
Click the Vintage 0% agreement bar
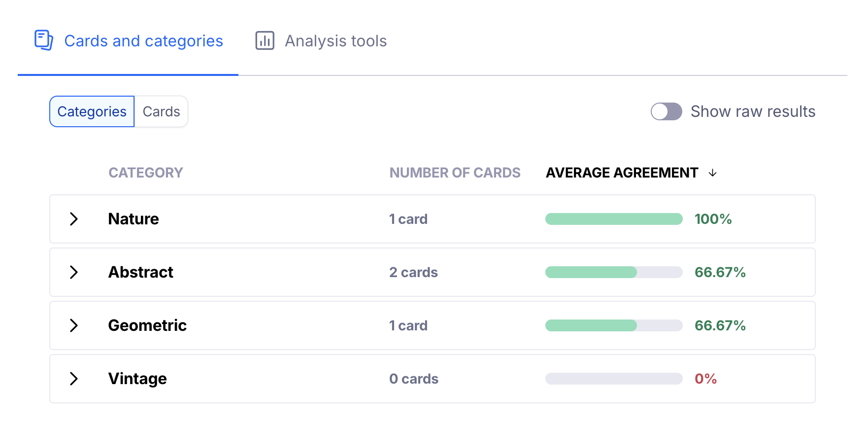[x=613, y=379]
